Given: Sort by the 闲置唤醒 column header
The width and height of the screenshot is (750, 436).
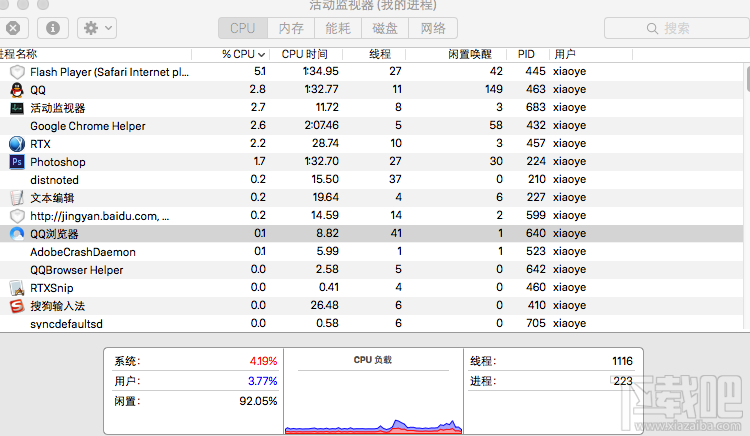Looking at the screenshot, I should point(470,54).
